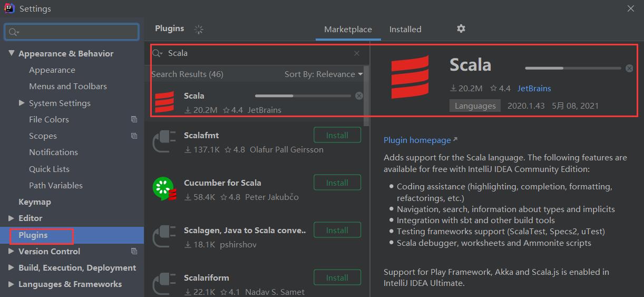Select Scalagen, Java to Scala plugin name

245,230
